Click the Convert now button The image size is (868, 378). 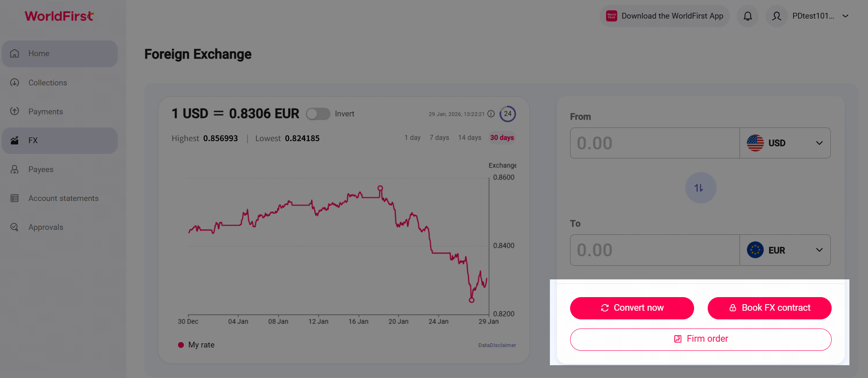[632, 308]
